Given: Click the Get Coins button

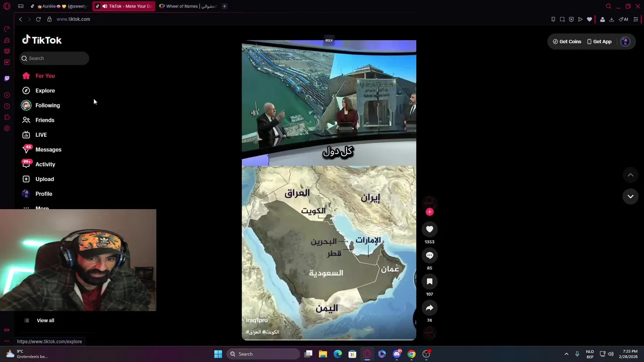Looking at the screenshot, I should tap(567, 42).
